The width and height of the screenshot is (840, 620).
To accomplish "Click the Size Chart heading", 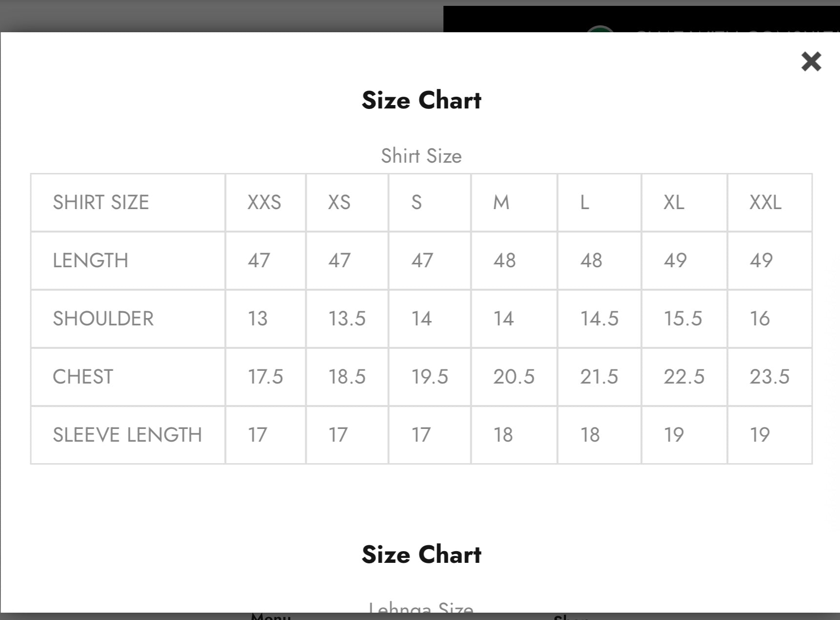I will point(421,100).
